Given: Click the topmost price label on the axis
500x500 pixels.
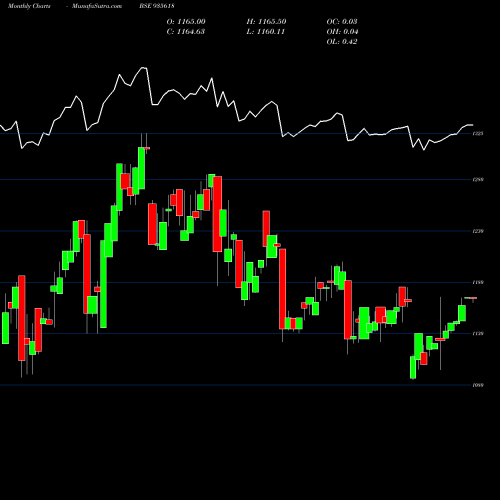Looking at the screenshot, I should coord(478,134).
